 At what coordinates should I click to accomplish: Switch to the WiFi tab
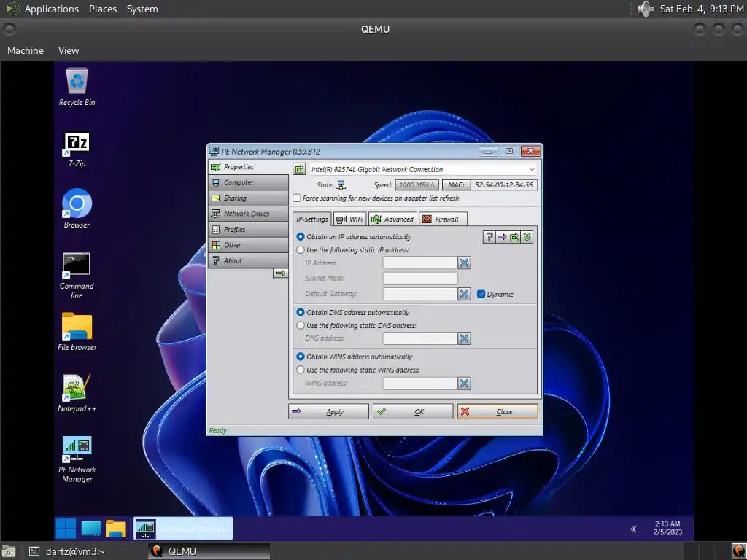[x=349, y=219]
